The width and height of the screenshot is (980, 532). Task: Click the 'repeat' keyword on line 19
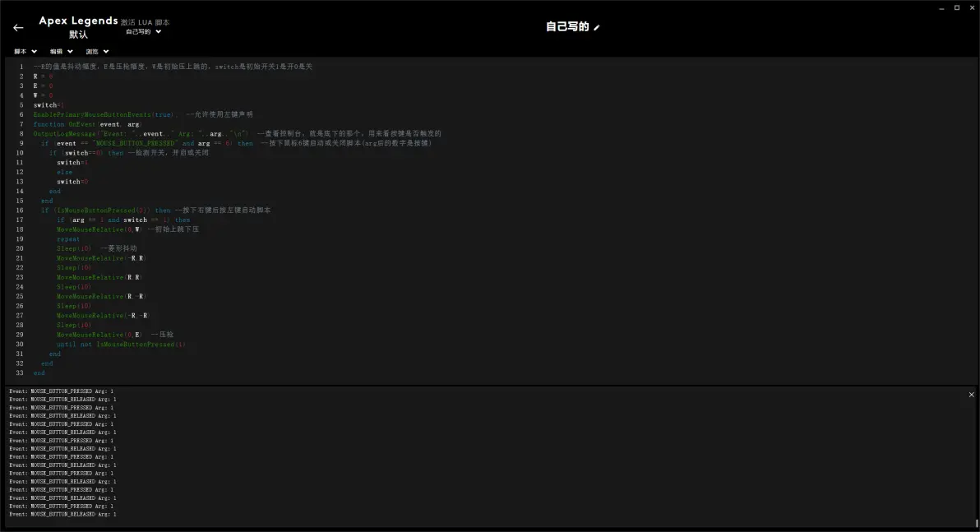(x=68, y=238)
